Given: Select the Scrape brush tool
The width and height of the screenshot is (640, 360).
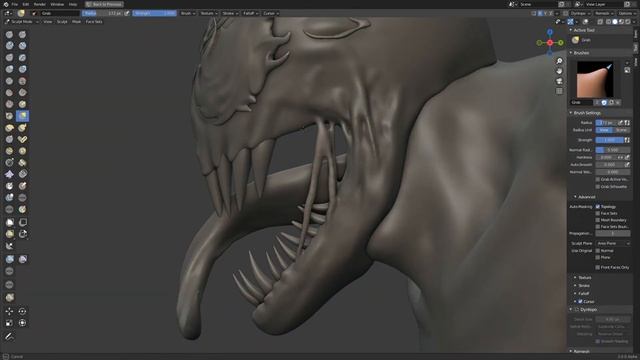Looking at the screenshot, I should point(9,104).
